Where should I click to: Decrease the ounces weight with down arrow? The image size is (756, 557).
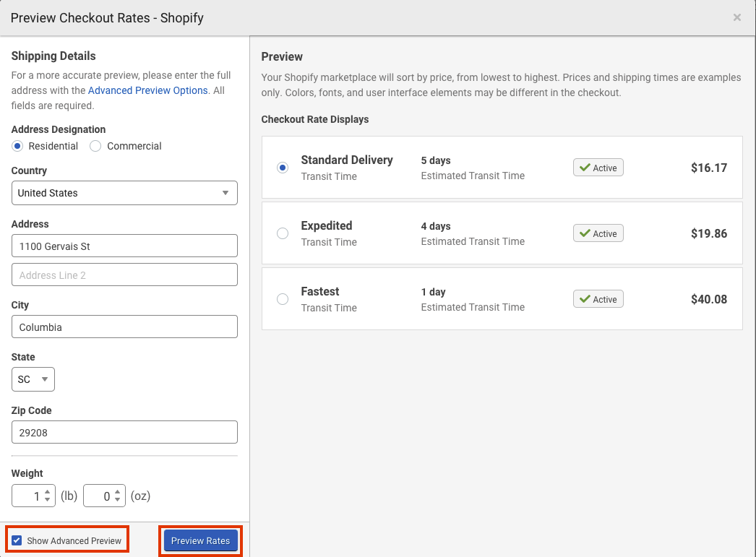117,500
